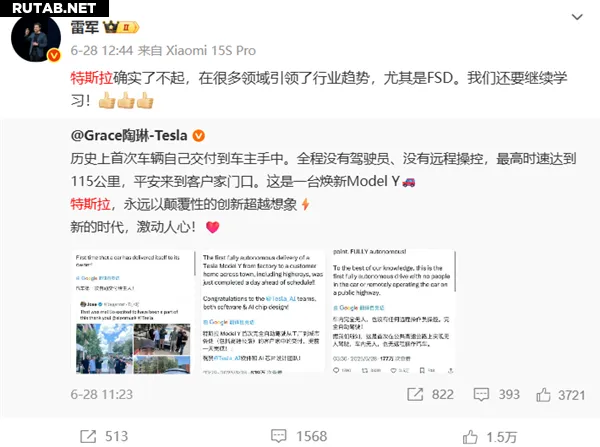The image size is (600, 447).
Task: View third image reading FULLY autonomous
Action: pos(394,312)
